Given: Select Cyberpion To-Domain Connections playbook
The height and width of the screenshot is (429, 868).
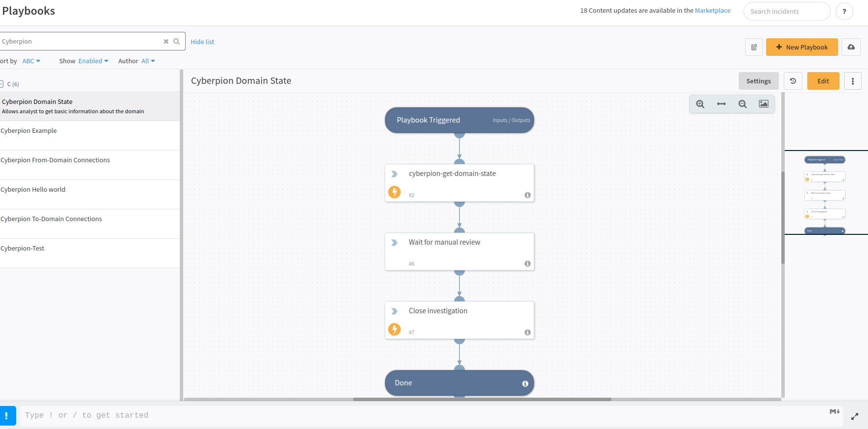Looking at the screenshot, I should pos(51,219).
